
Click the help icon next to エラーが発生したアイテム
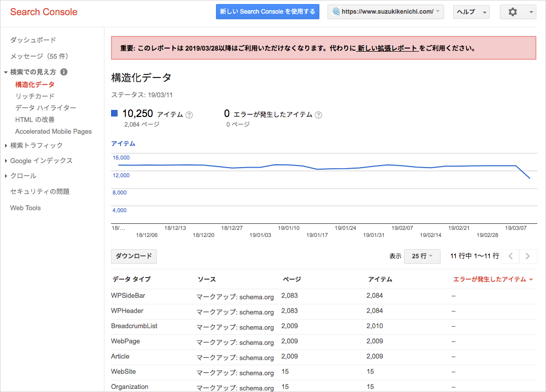click(x=318, y=115)
